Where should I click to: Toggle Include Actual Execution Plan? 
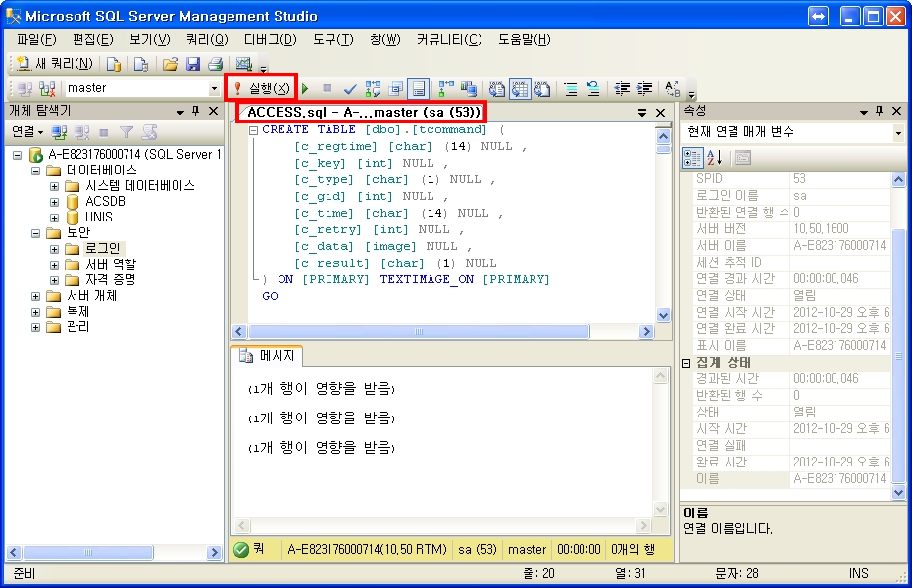pyautogui.click(x=446, y=89)
